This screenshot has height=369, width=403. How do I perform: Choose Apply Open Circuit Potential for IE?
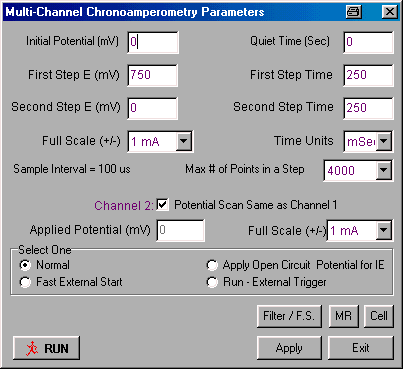212,265
